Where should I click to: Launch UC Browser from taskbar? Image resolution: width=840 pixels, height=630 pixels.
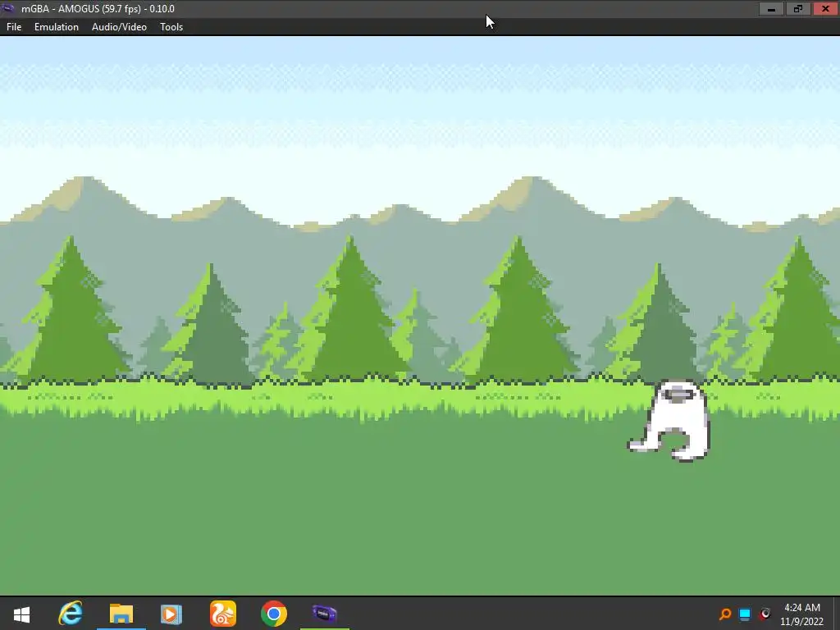(223, 614)
